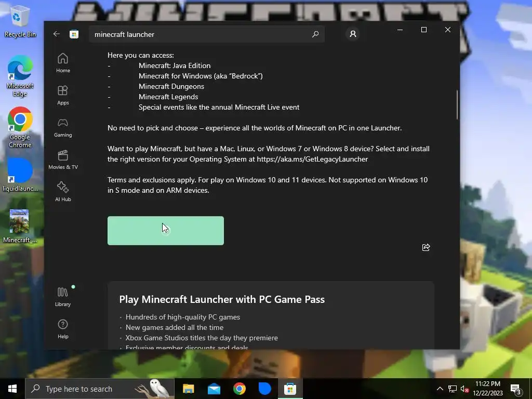Click the taskbar 'Type here to search' box

click(100, 389)
